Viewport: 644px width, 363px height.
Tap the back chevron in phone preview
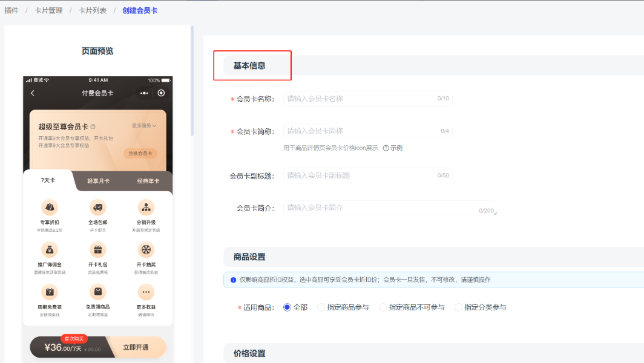click(33, 93)
